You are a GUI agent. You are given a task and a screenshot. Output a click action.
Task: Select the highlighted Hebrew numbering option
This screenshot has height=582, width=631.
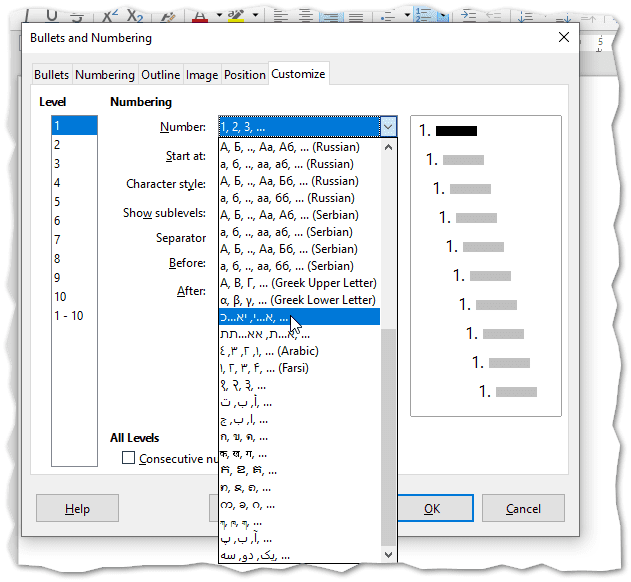coord(299,317)
